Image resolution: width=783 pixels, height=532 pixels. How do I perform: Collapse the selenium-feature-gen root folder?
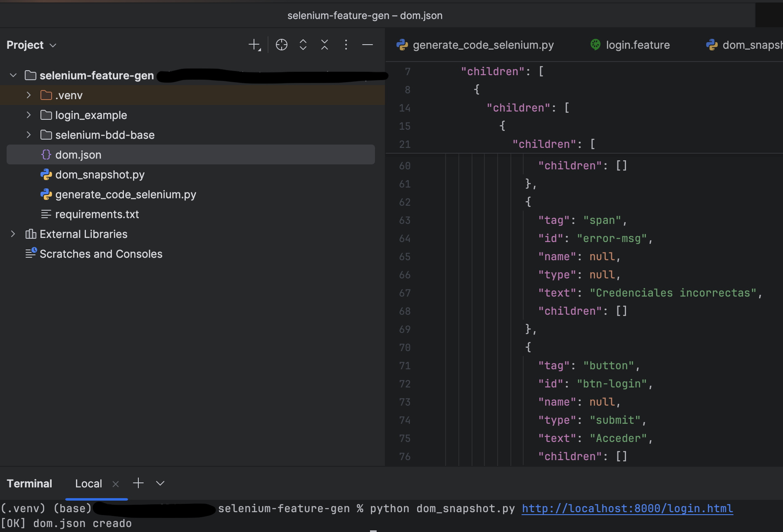pyautogui.click(x=13, y=76)
